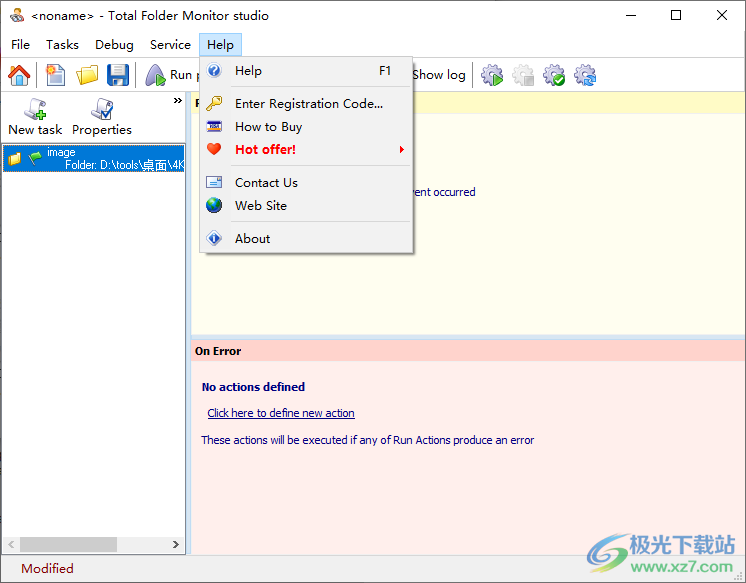Start service via gear with play icon
746x583 pixels.
492,75
